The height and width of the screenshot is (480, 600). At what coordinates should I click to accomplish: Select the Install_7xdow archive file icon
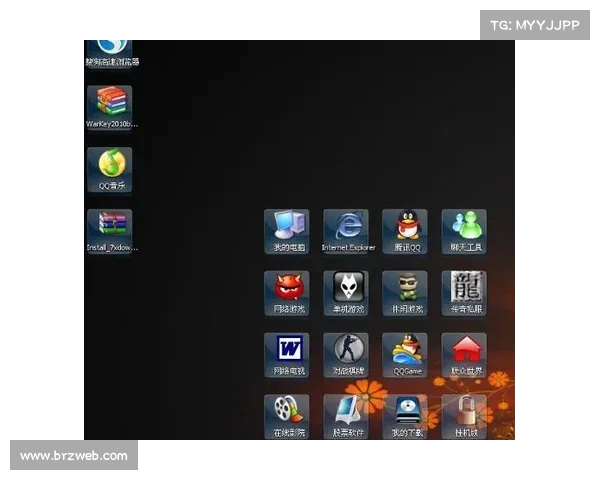110,231
